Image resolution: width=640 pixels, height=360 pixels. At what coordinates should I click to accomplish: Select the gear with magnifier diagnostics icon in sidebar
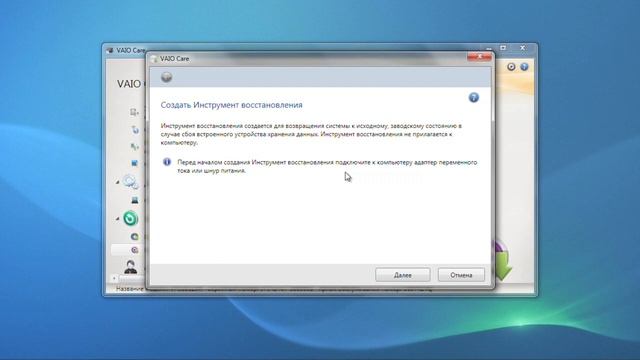[131, 182]
